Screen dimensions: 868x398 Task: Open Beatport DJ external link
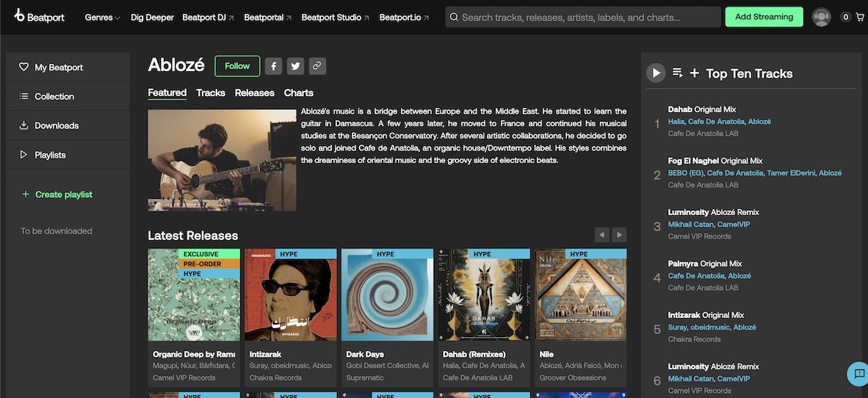coord(208,17)
